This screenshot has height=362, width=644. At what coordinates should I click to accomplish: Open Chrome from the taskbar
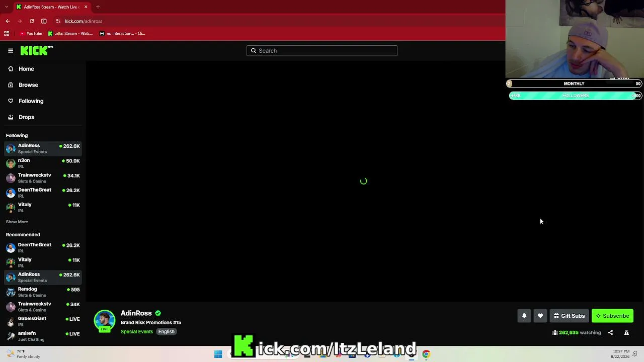click(x=426, y=354)
